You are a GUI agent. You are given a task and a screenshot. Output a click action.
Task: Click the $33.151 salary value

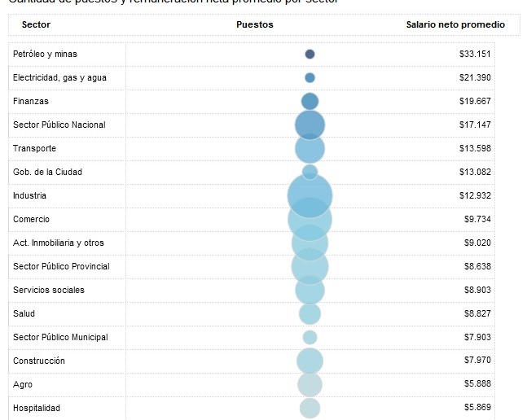pos(475,54)
